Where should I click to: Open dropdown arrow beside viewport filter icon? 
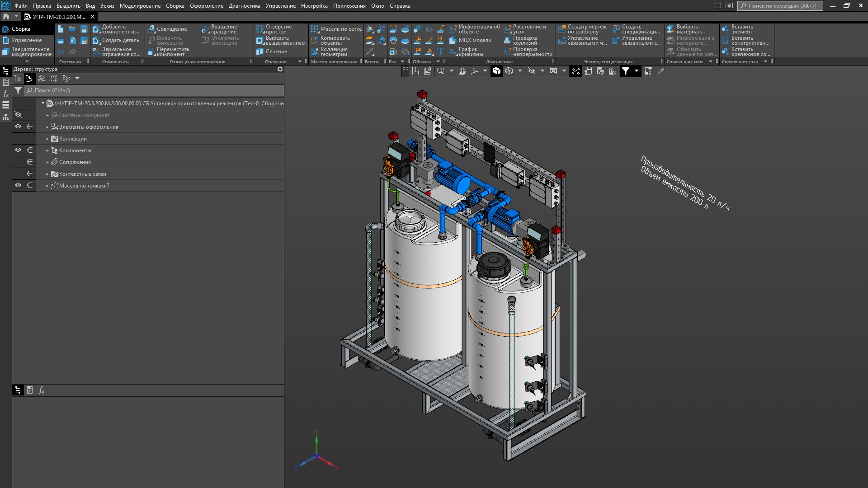tap(636, 71)
